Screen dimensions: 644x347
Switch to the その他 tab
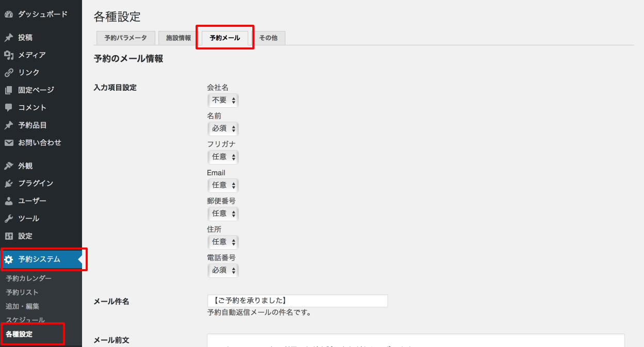coord(268,38)
